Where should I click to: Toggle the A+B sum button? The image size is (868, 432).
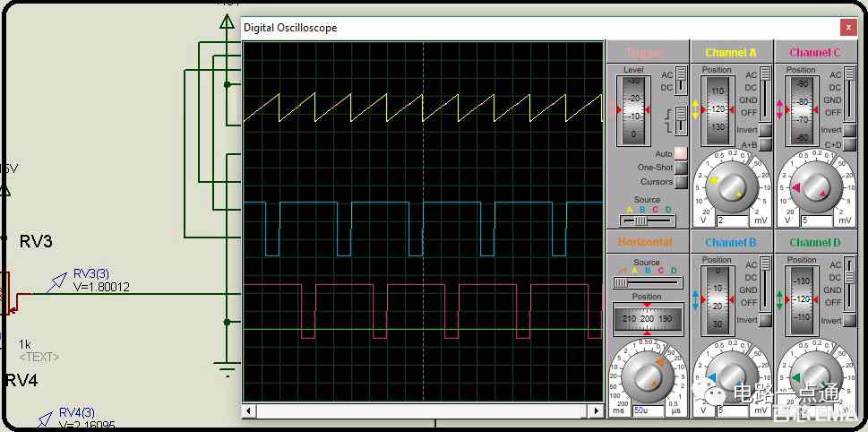[x=765, y=144]
